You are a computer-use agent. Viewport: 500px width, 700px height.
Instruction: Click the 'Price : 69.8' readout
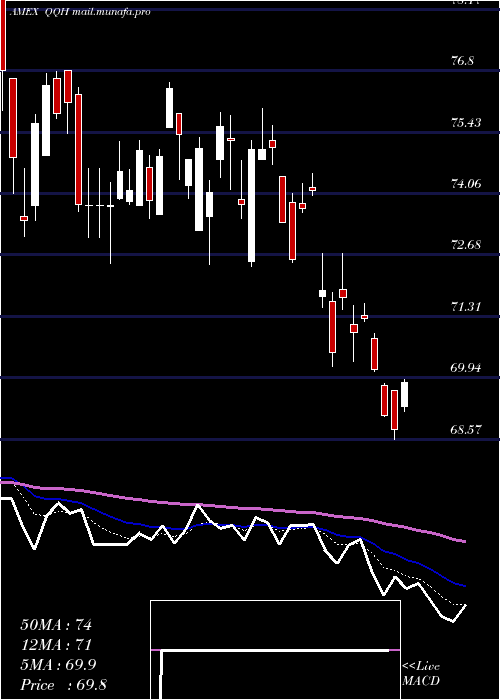point(63,685)
